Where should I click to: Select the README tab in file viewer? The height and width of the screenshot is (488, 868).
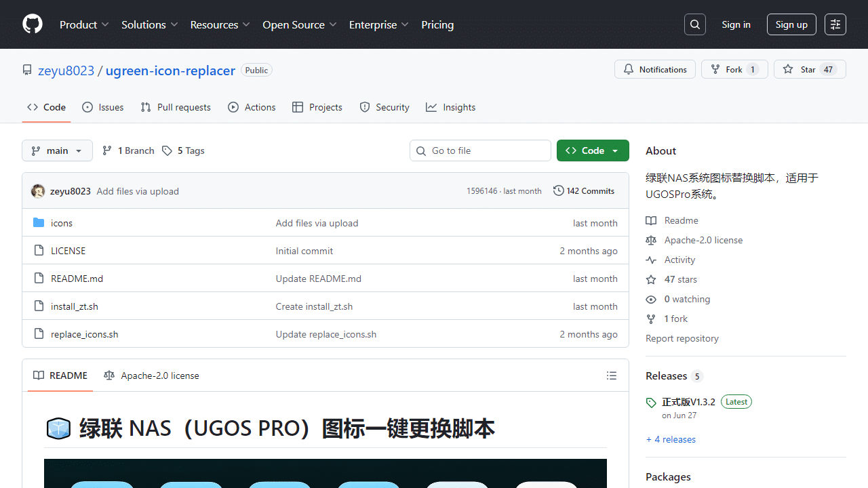[60, 375]
